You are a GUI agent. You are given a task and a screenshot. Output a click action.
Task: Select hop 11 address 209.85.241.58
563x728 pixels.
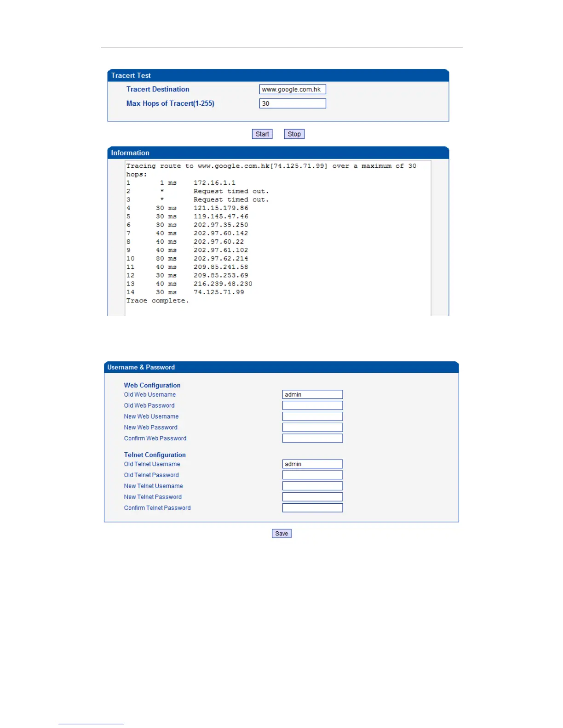pyautogui.click(x=221, y=267)
